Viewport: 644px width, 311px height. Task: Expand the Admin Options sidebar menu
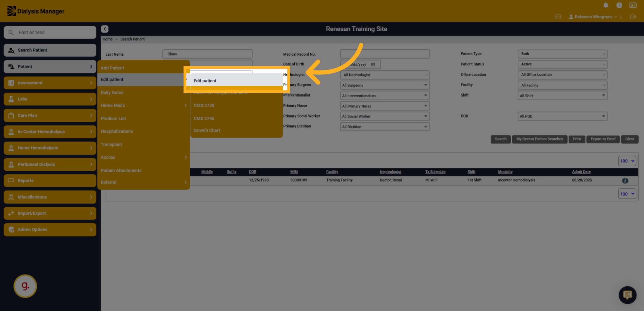[x=50, y=230]
